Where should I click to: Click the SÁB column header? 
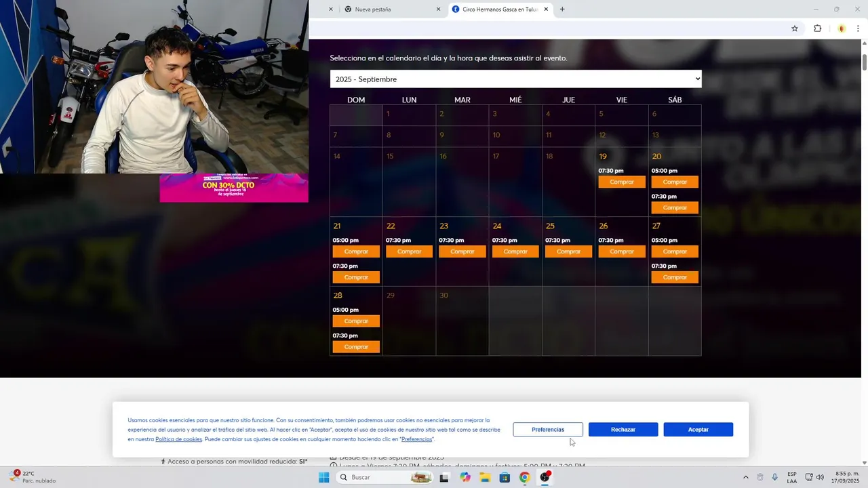pos(675,100)
